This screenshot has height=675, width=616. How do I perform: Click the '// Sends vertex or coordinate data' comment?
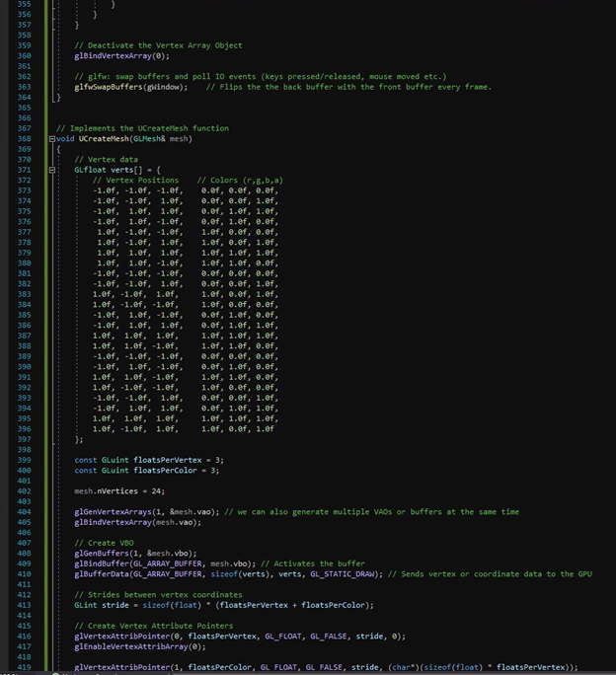(x=490, y=573)
